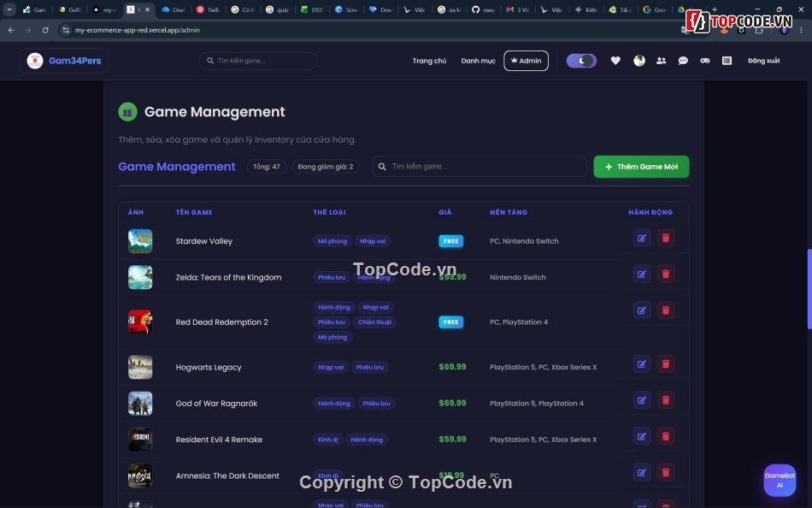Click the Mô phỏng tag on Stardew Valley
Viewport: 812px width, 508px height.
click(x=332, y=241)
